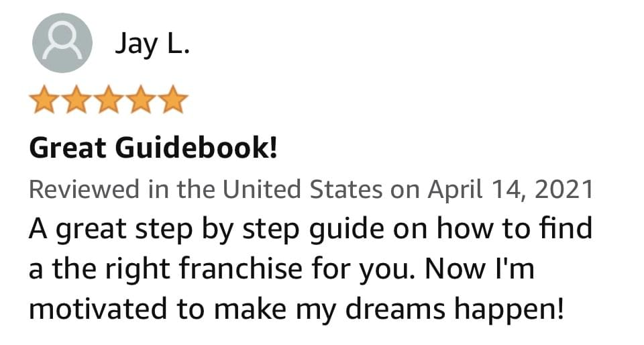Open the 'Great Guidebook!' review title
The height and width of the screenshot is (345, 644).
[153, 148]
